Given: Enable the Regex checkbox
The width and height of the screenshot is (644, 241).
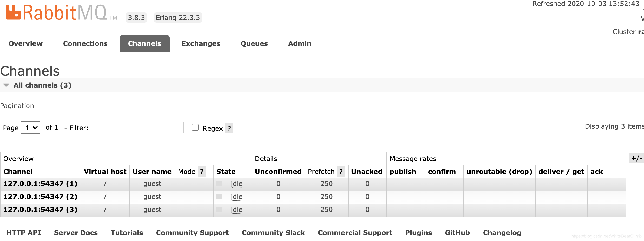Looking at the screenshot, I should (195, 127).
